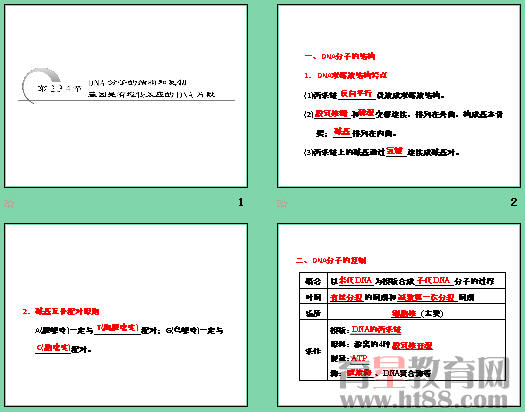Click the red answer '反向平行'

pyautogui.click(x=356, y=93)
